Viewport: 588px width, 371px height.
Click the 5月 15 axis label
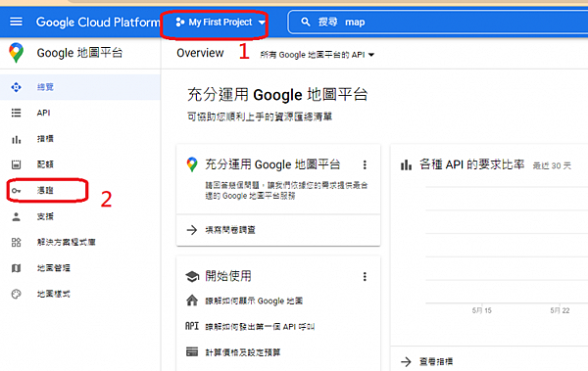482,310
